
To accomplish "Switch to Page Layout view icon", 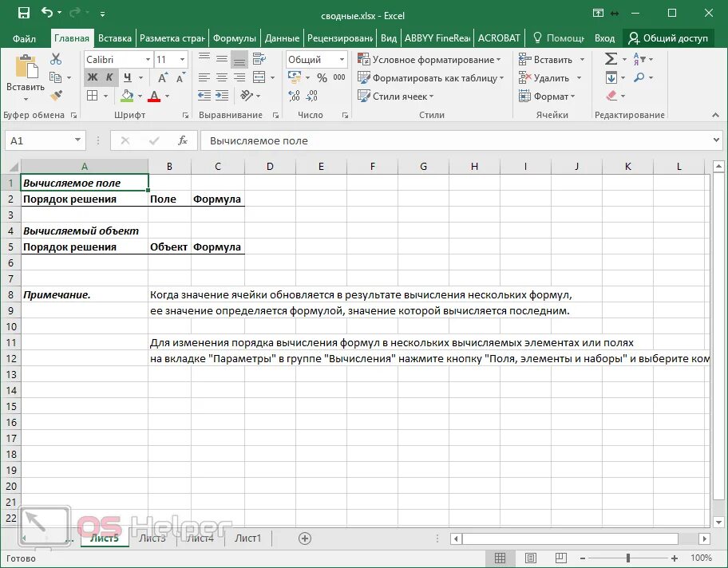I will pos(531,558).
